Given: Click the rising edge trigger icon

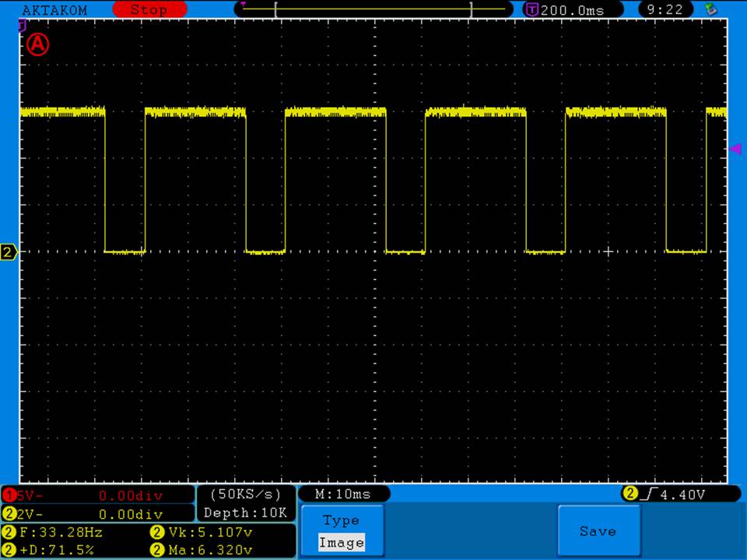Looking at the screenshot, I should point(649,494).
